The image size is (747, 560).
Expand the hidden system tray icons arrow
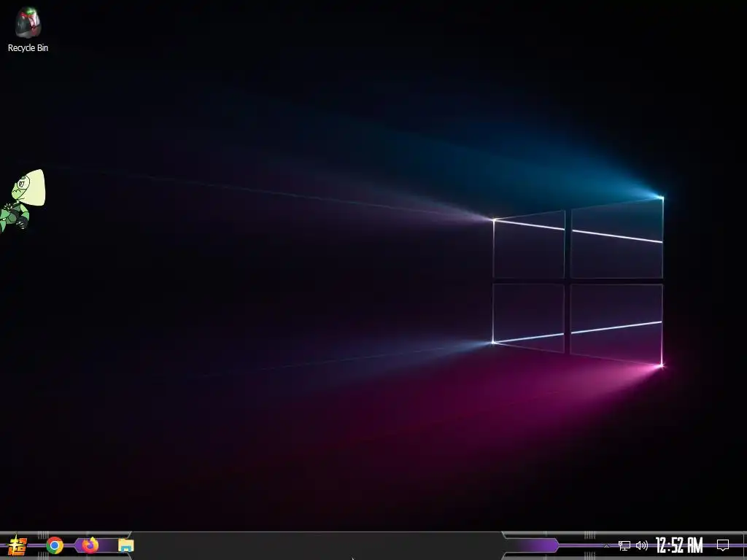tap(606, 545)
